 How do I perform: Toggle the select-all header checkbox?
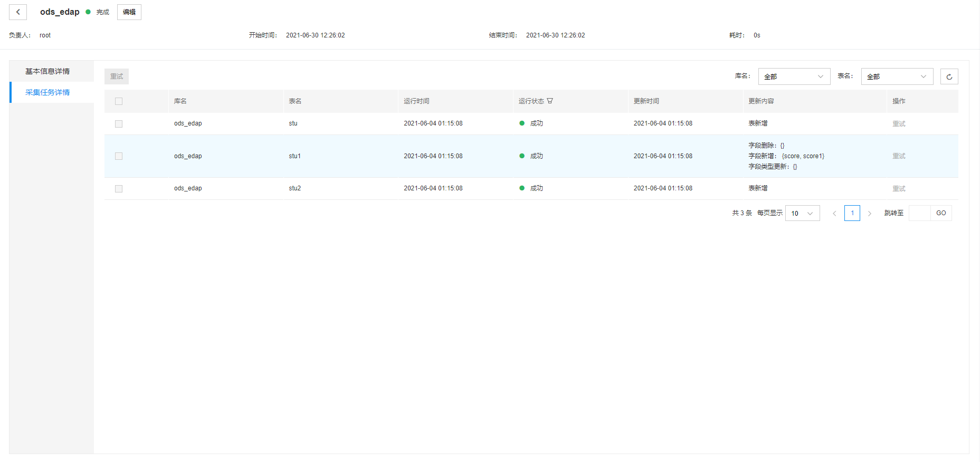(x=119, y=101)
